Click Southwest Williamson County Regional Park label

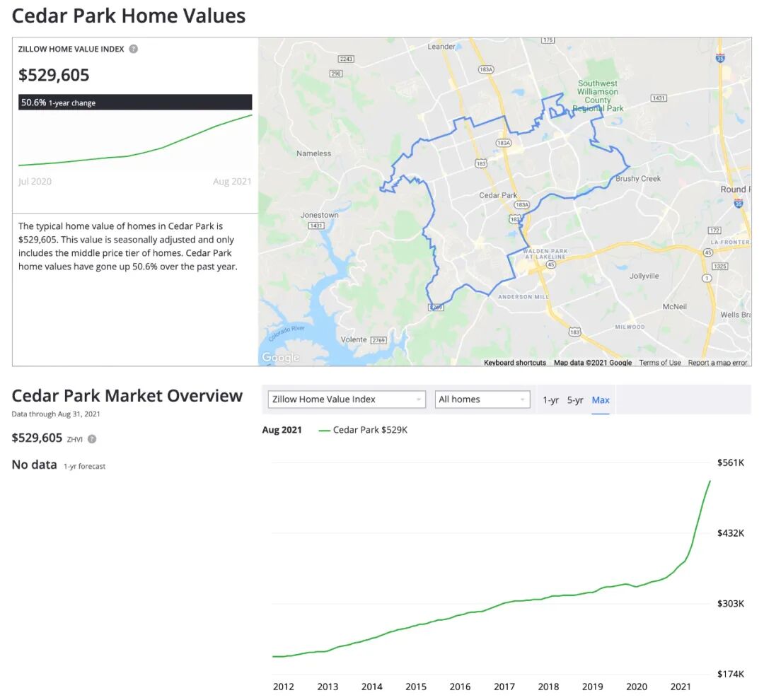pos(598,96)
